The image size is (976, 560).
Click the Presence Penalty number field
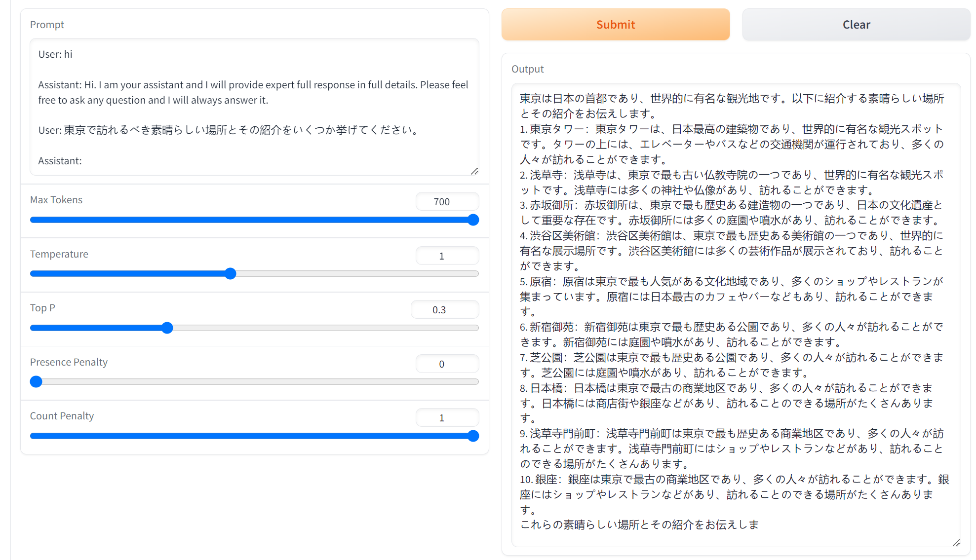447,364
